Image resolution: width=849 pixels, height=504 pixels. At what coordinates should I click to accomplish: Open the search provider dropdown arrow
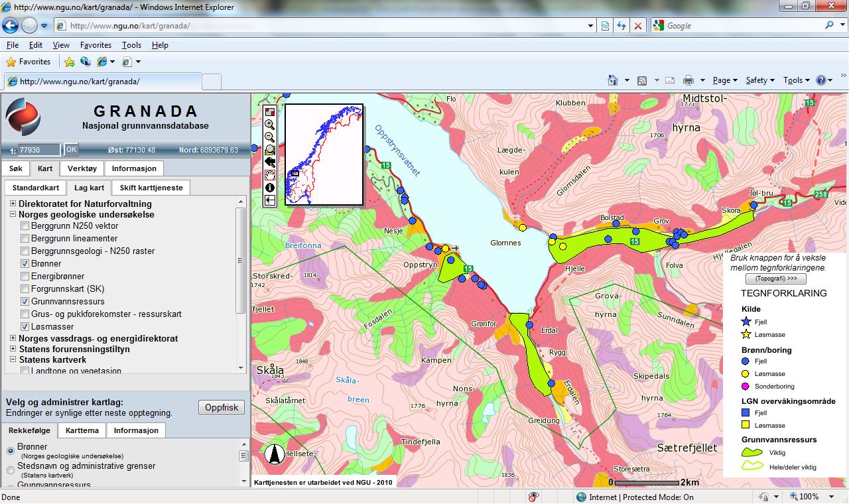(842, 25)
